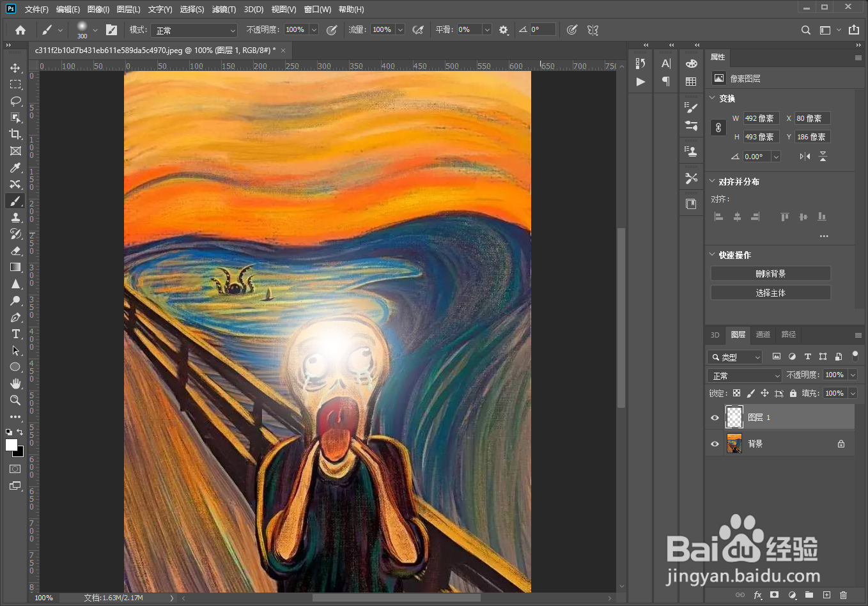The image size is (868, 606).
Task: Open the Paragraph panel icon
Action: 666,81
